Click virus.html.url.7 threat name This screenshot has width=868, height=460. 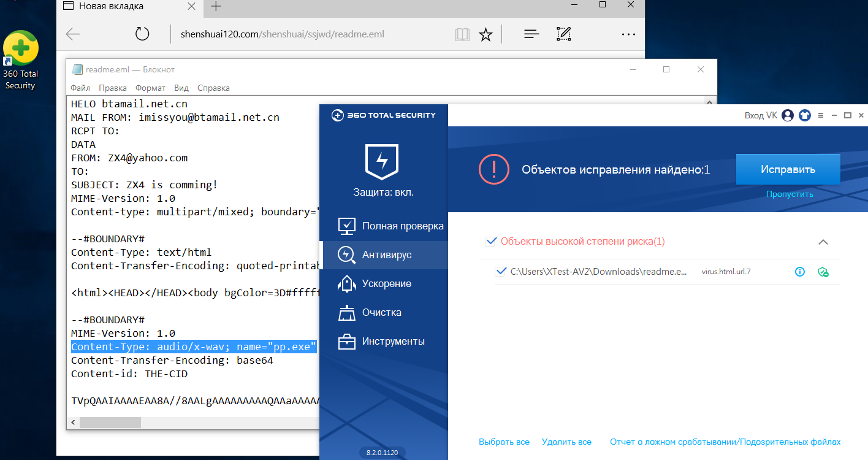pos(726,272)
